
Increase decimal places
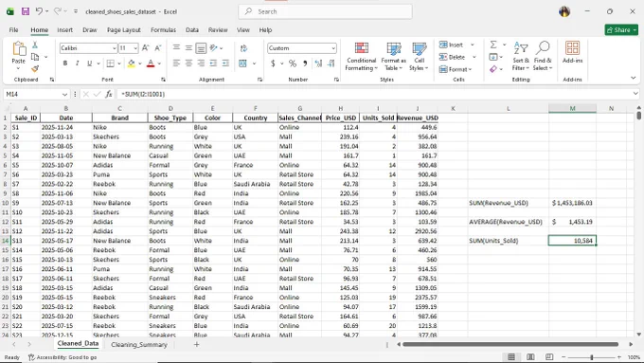point(318,64)
